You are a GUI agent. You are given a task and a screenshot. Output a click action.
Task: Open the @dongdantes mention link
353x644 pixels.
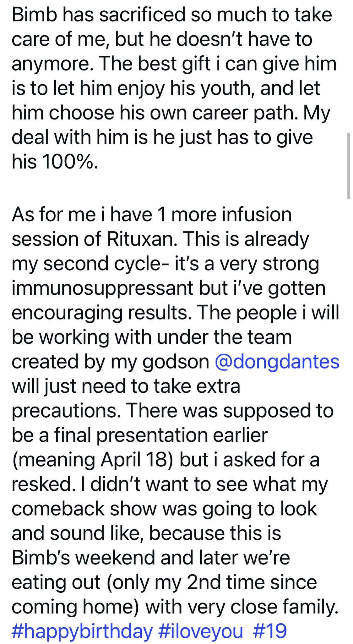coord(277,362)
